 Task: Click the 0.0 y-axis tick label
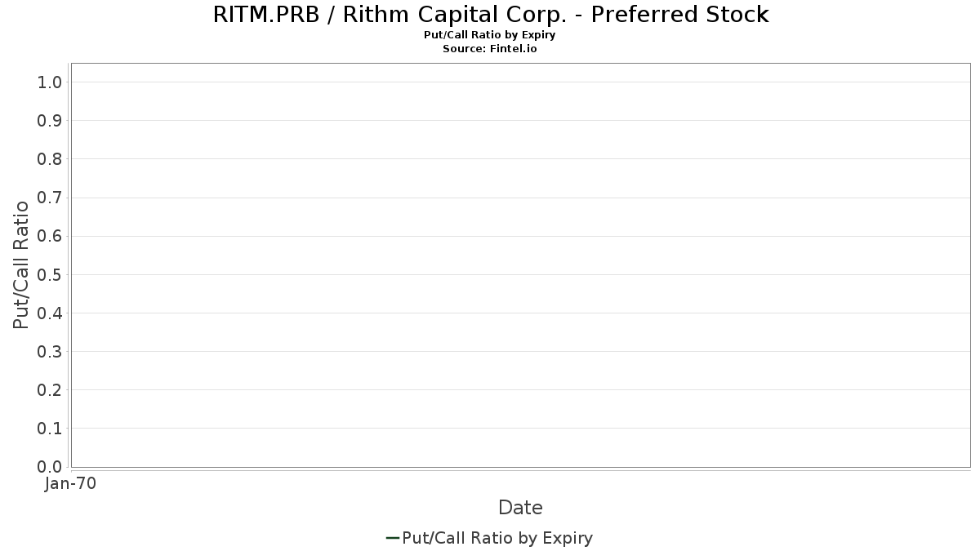tap(50, 467)
